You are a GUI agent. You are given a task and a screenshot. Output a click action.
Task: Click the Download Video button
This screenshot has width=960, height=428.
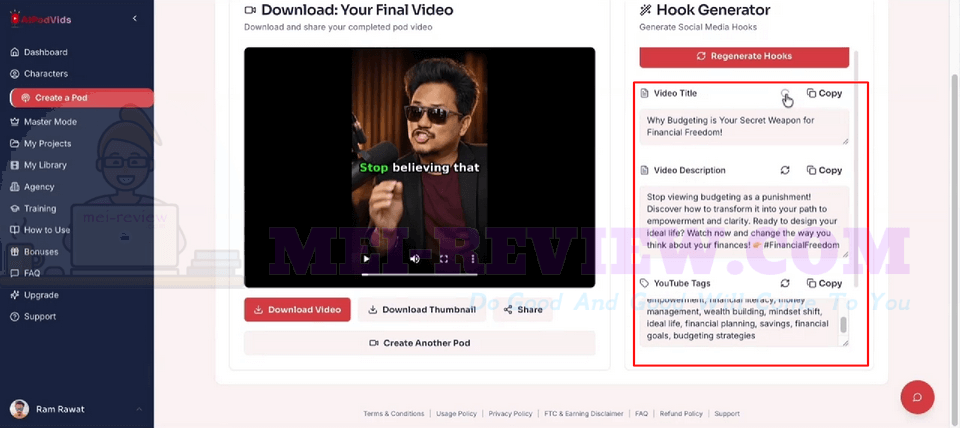[298, 310]
